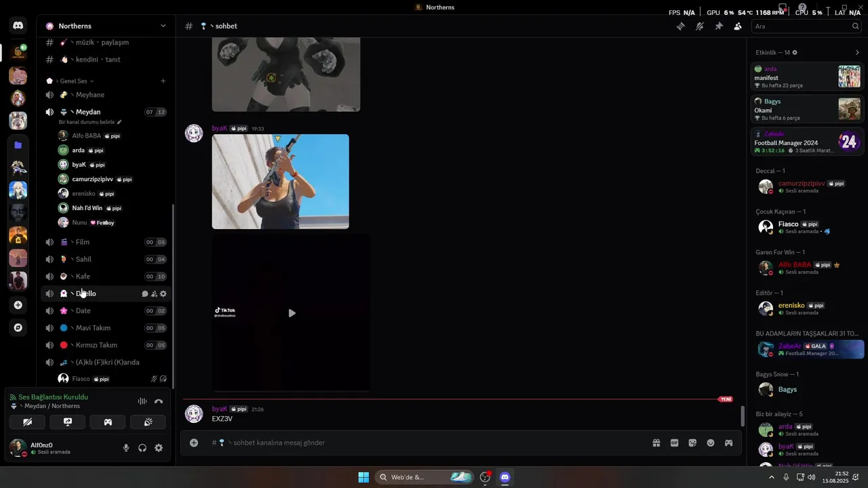
Task: Create invite for the Düello channel
Action: [x=154, y=294]
